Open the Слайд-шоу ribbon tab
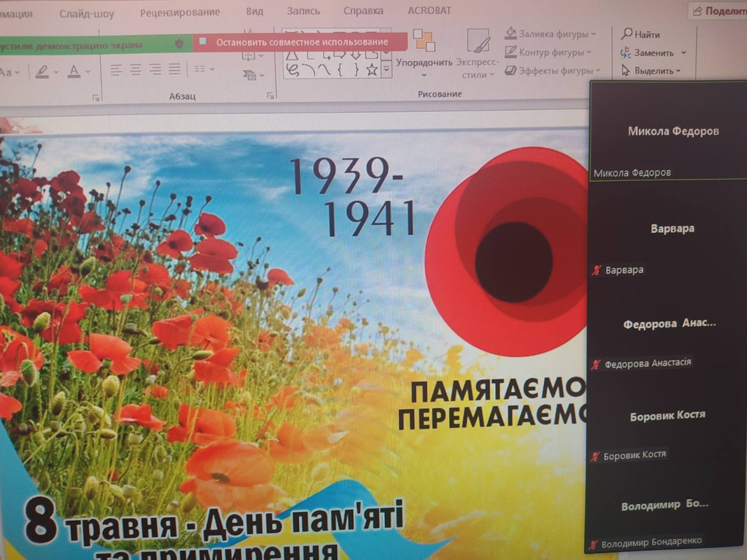The image size is (747, 560). [x=87, y=13]
